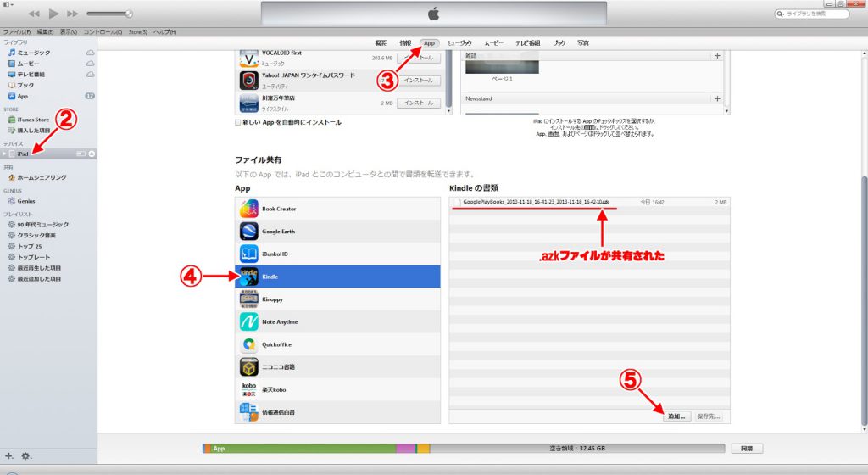Click the 保存先... button
The height and width of the screenshot is (475, 868).
[709, 416]
